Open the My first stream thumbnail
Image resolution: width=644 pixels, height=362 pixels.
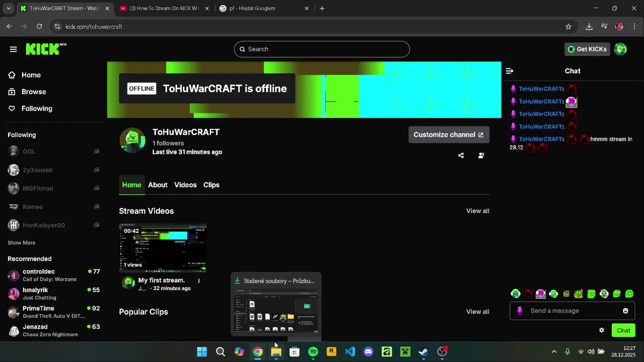pos(163,248)
